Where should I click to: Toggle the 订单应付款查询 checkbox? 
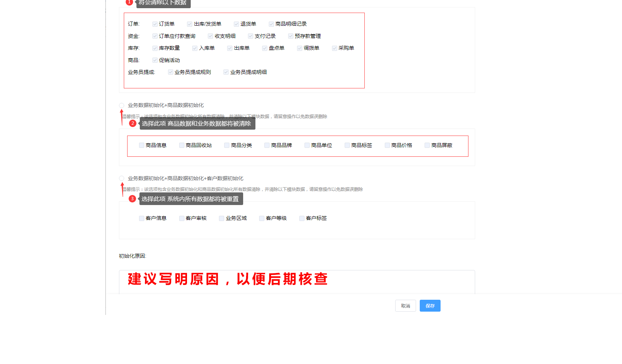pos(155,36)
